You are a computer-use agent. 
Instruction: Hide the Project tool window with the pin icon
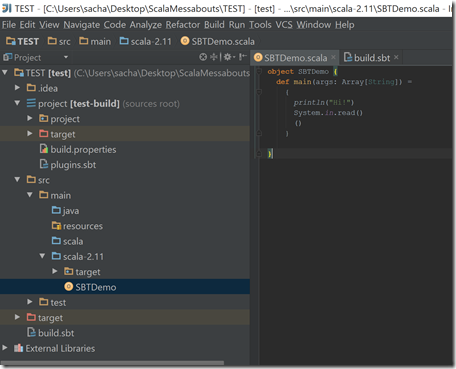[243, 57]
